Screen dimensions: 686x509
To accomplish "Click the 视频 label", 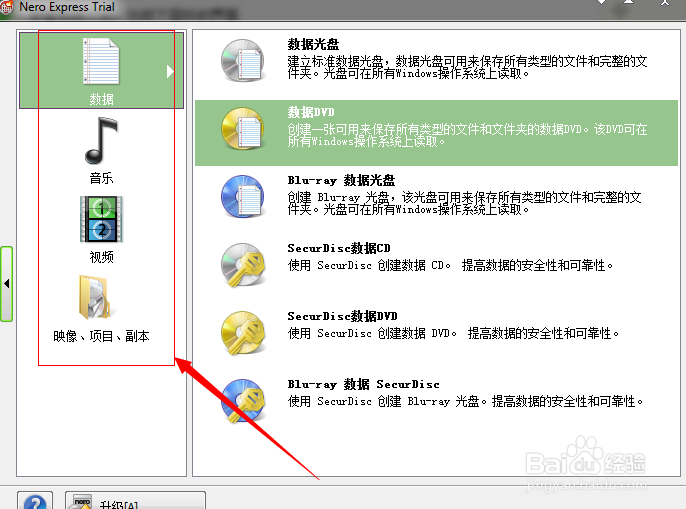I will [x=101, y=257].
